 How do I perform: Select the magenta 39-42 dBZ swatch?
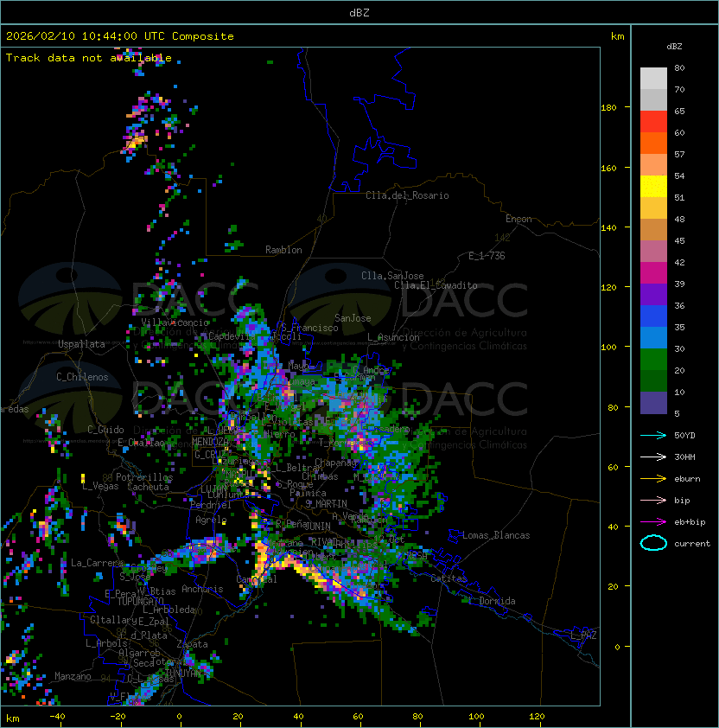(x=653, y=273)
